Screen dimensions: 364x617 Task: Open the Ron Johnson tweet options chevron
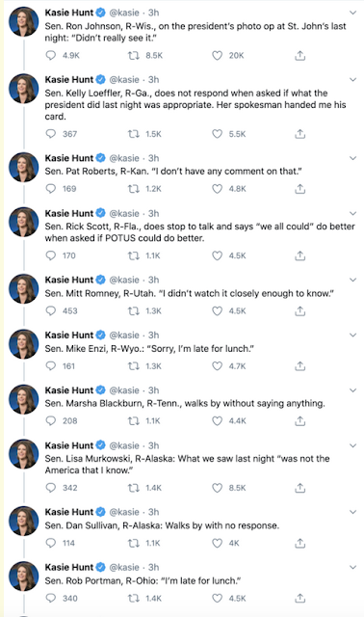[x=353, y=13]
